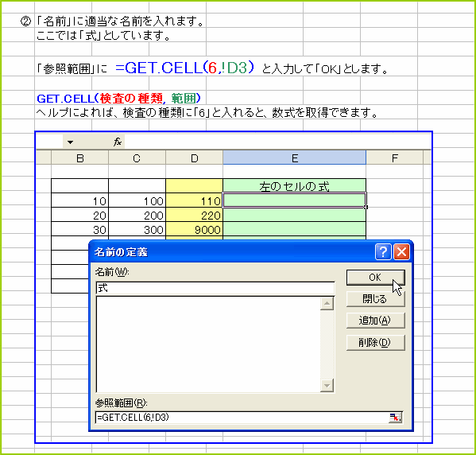Screen dimensions: 476x455
Task: Click the empty names list box in dialog
Action: 208,344
